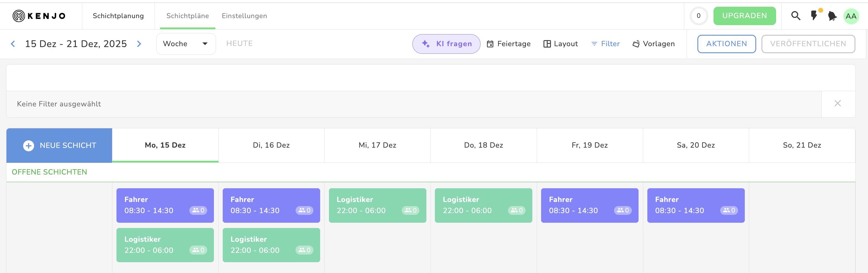Viewport: 868px width, 273px height.
Task: Close the filter bar with X
Action: [838, 104]
